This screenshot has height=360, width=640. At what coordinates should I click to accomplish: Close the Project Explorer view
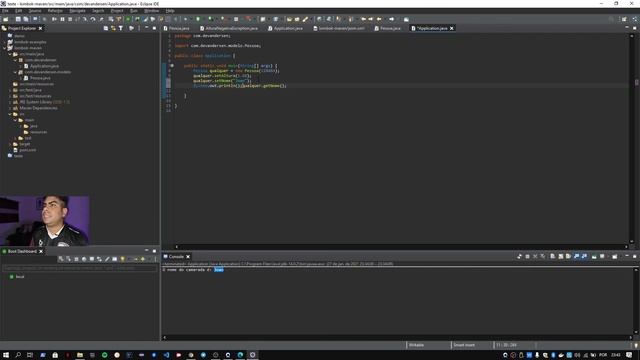[x=40, y=28]
